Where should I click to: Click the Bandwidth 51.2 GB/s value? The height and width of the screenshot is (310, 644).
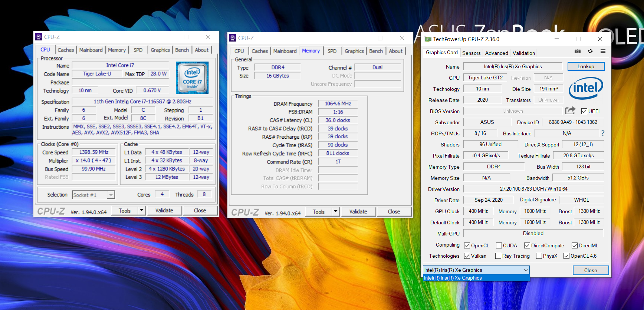point(578,178)
